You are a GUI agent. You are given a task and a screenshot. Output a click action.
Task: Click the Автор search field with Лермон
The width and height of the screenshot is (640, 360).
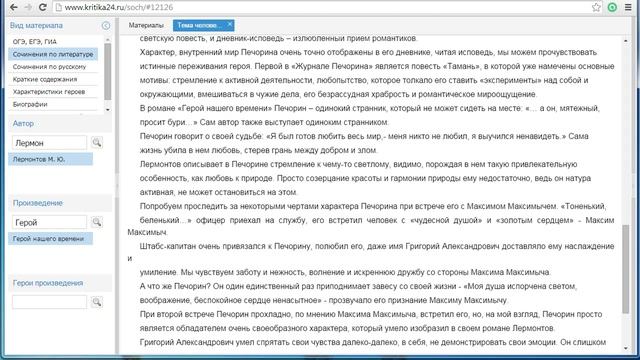(49, 143)
